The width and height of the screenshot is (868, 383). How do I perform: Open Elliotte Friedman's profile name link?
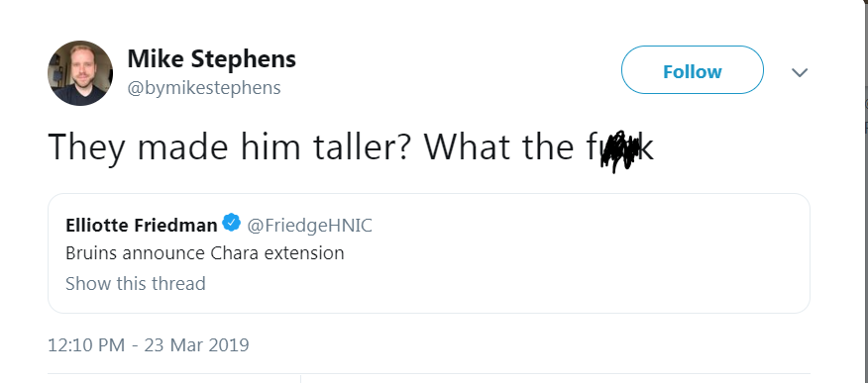click(x=141, y=225)
